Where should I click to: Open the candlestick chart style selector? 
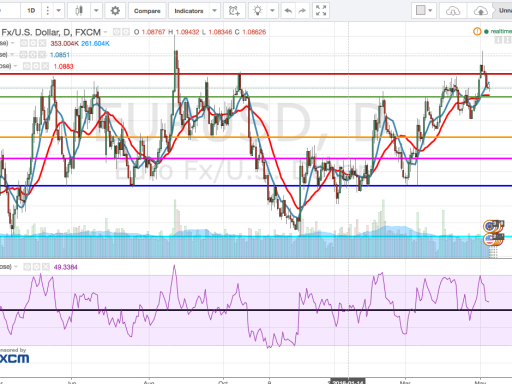(x=79, y=11)
